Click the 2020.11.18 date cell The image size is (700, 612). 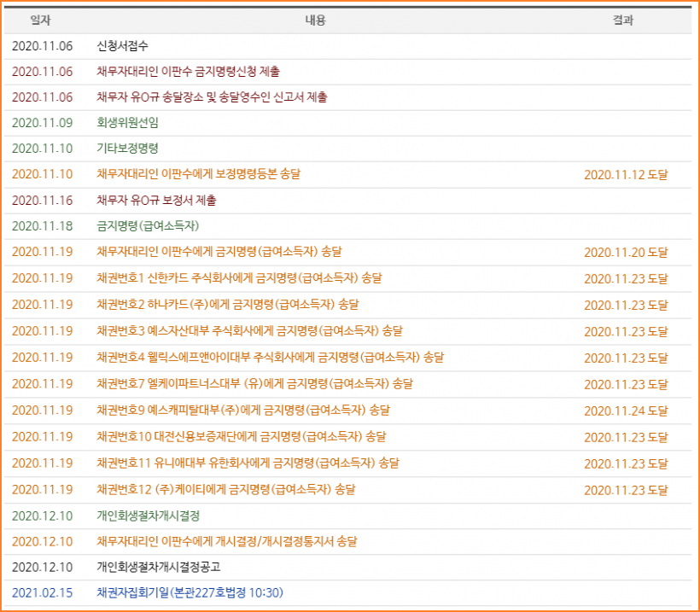coord(43,226)
